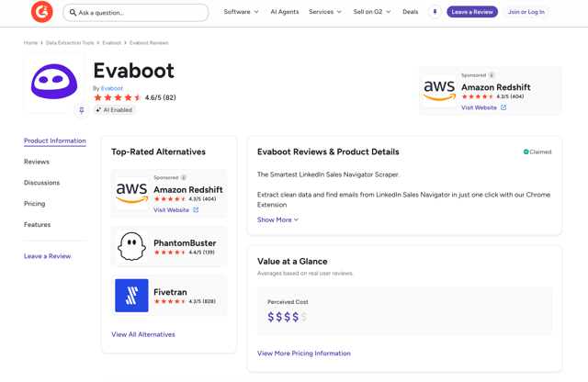This screenshot has height=382, width=588.
Task: Click the Fivetran alternative name
Action: 170,292
